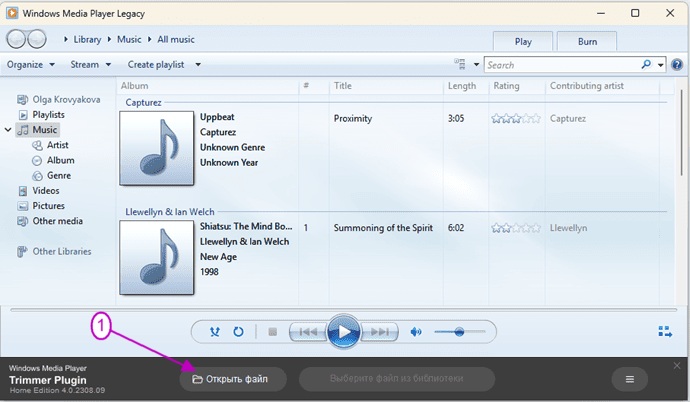Expand the search options dropdown arrow

[661, 65]
